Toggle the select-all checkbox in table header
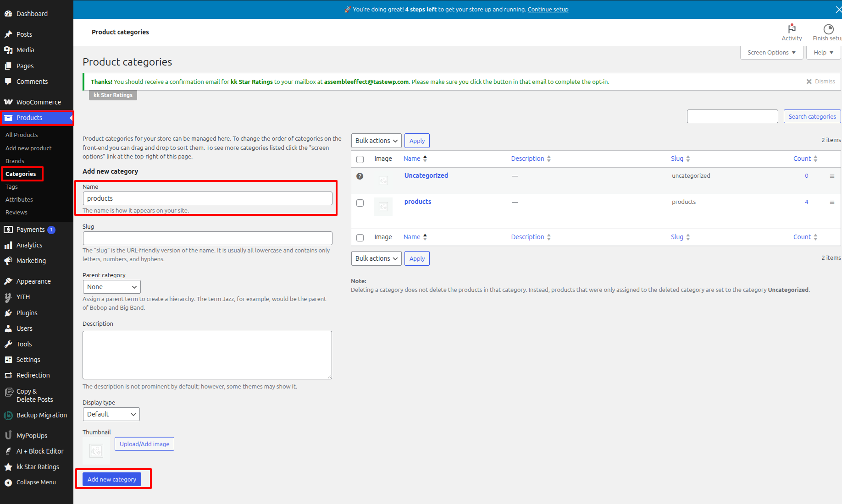Screen dimensions: 842x504 [x=360, y=159]
